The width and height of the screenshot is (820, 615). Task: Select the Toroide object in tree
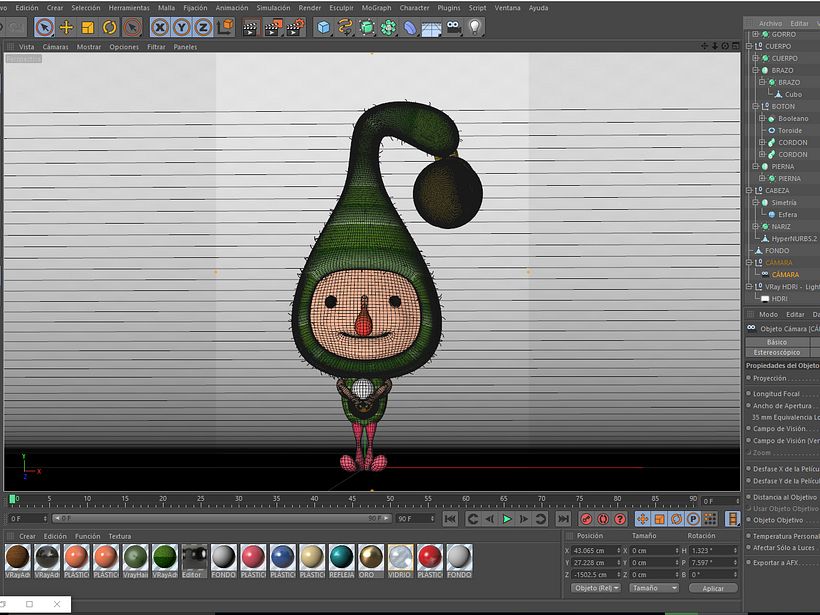coord(789,130)
